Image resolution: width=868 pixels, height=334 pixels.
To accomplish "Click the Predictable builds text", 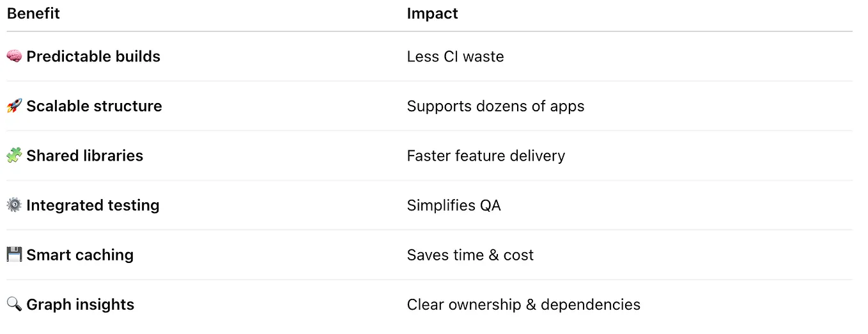I will click(93, 56).
